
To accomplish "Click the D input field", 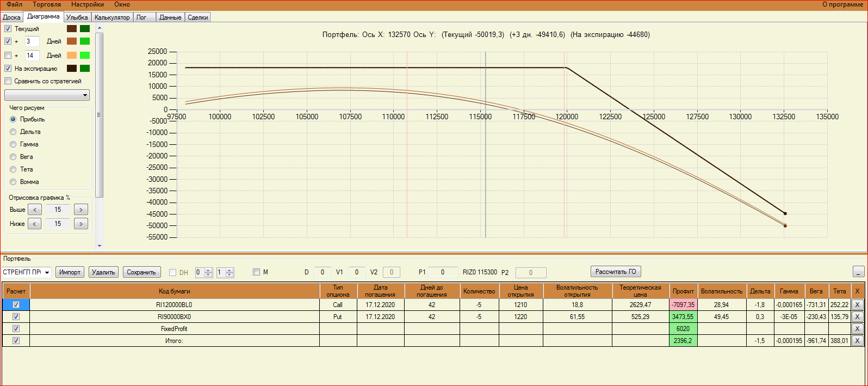I will (323, 272).
